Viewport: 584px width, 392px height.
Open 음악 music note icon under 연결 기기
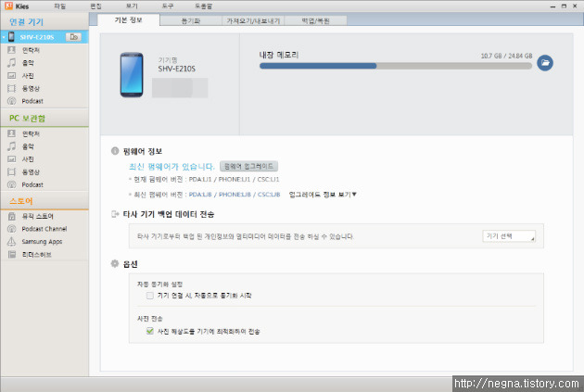pyautogui.click(x=11, y=62)
